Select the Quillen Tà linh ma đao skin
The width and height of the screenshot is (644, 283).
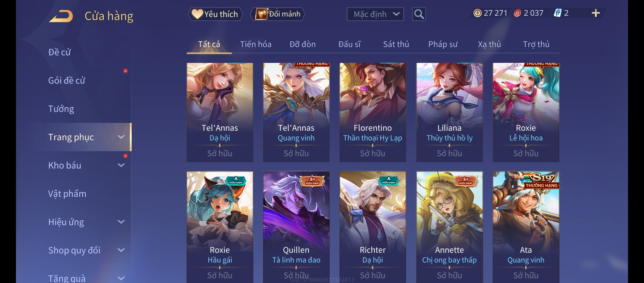pos(296,227)
